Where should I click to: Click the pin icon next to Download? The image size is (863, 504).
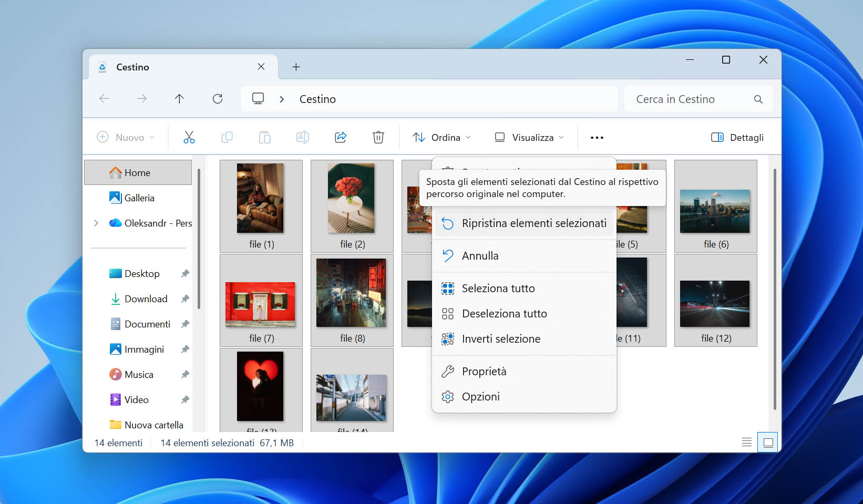coord(185,299)
